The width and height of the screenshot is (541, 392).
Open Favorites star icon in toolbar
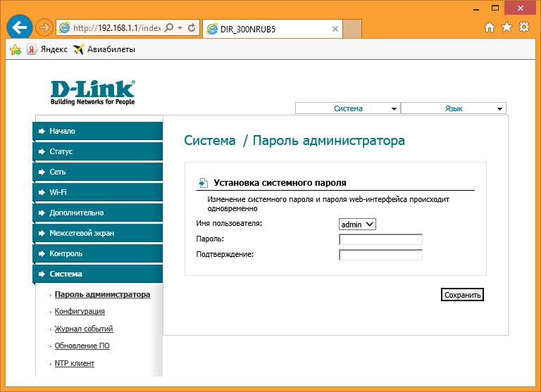(x=506, y=27)
